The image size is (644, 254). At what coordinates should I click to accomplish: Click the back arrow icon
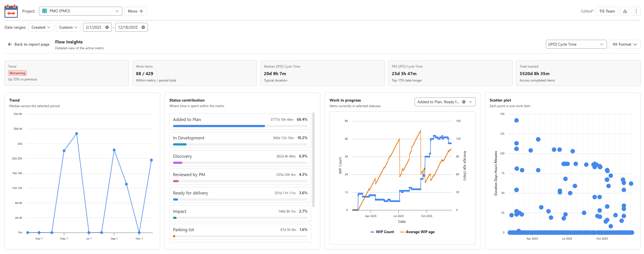(x=10, y=44)
